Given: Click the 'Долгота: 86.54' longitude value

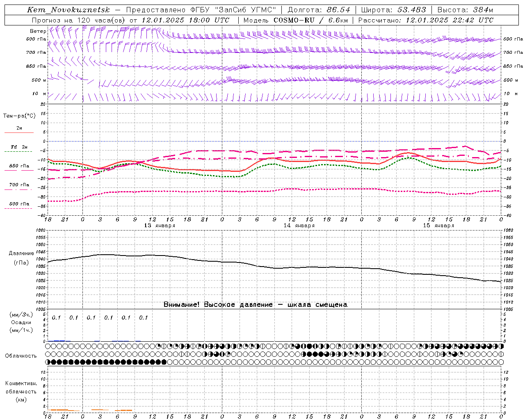Looking at the screenshot, I should tap(319, 10).
